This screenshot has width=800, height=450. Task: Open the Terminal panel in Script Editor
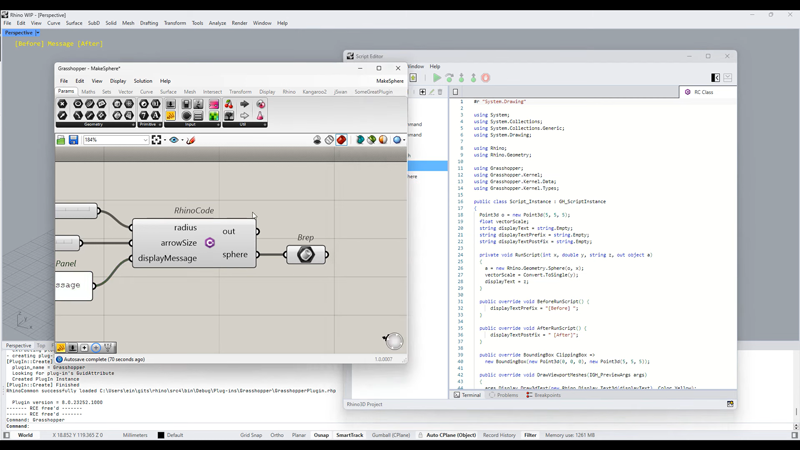click(467, 395)
